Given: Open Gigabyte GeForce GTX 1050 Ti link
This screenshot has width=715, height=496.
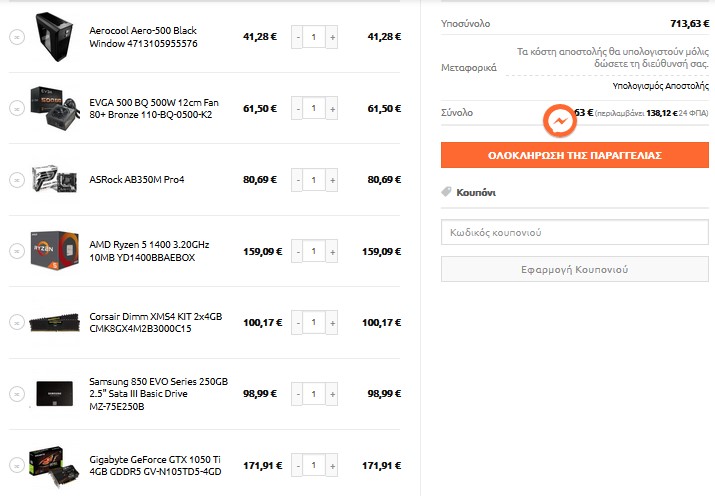Looking at the screenshot, I should tap(155, 465).
